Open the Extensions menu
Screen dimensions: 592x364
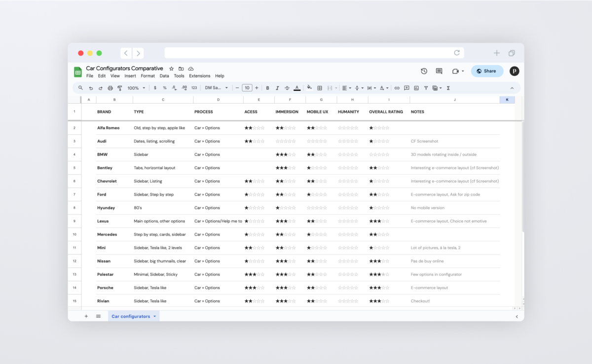pos(199,76)
